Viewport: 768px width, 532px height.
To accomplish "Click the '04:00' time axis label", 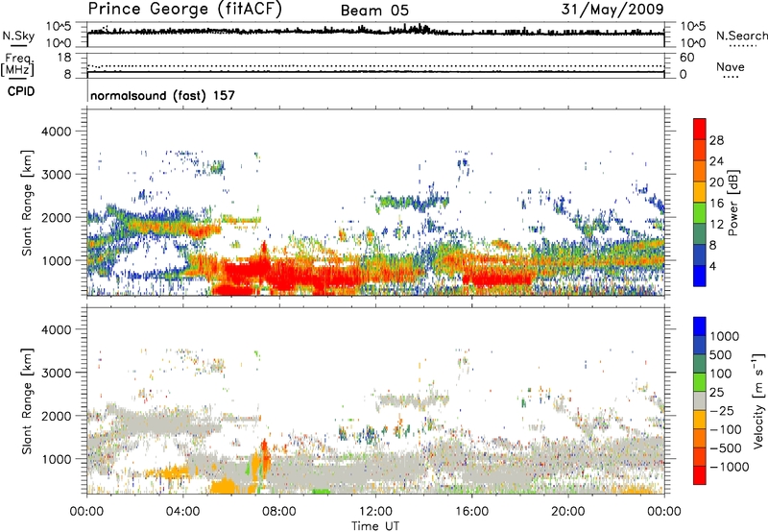I will [x=183, y=512].
